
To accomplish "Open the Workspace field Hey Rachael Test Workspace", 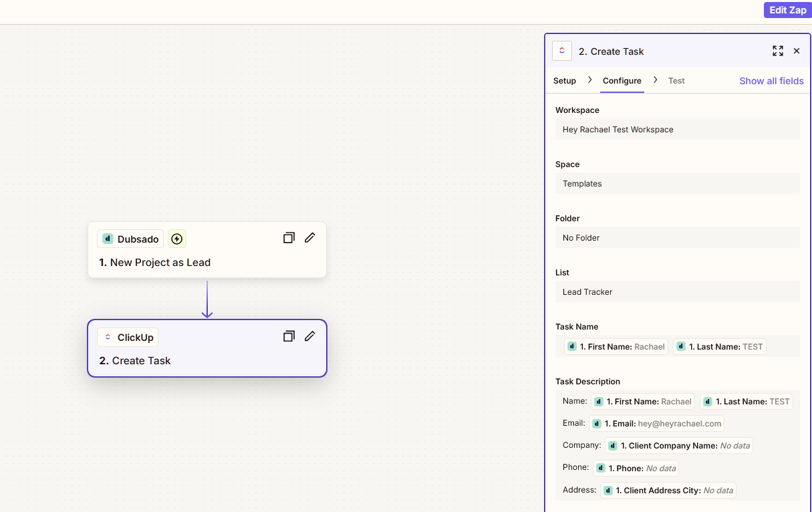I will [x=678, y=130].
